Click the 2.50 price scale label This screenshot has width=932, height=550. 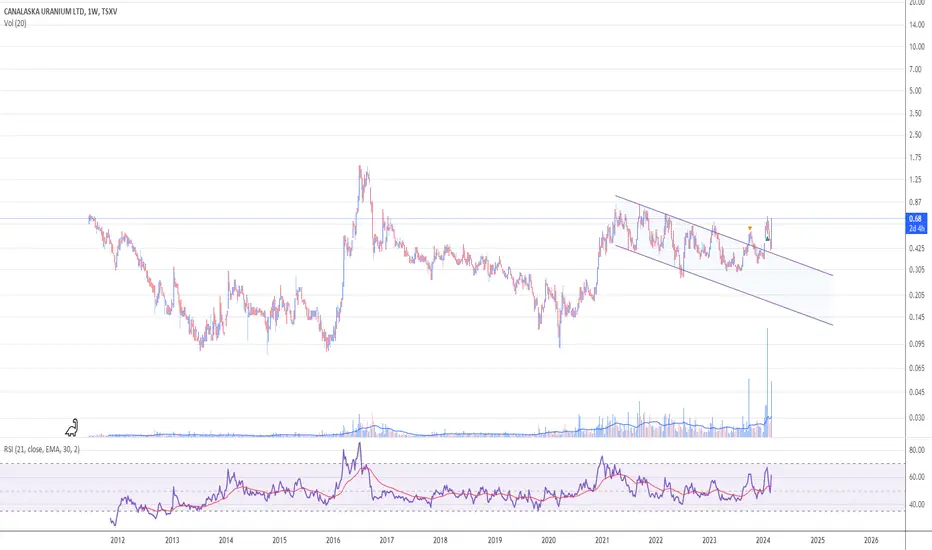[915, 135]
